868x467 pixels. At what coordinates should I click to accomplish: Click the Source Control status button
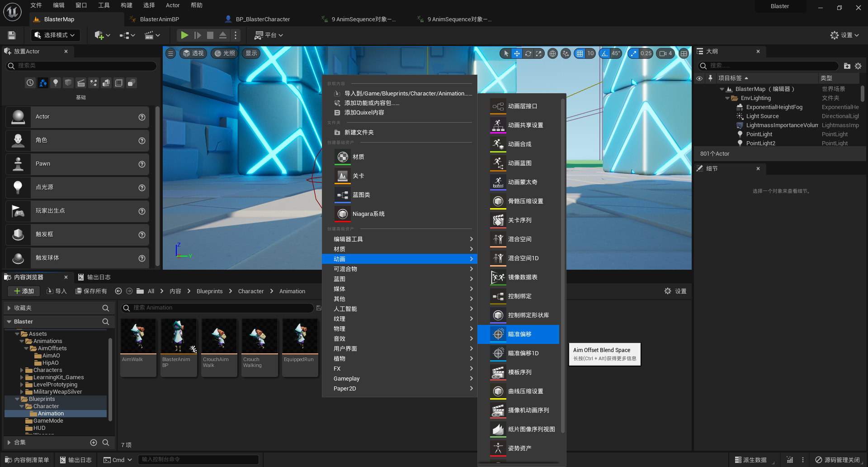click(838, 460)
